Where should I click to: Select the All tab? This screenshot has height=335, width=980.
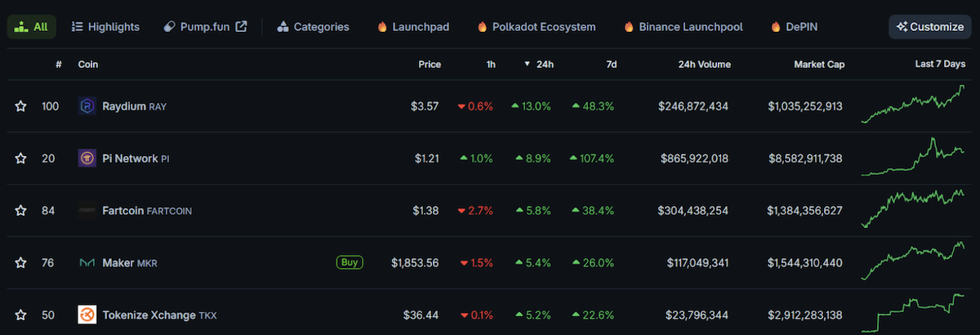[x=32, y=27]
